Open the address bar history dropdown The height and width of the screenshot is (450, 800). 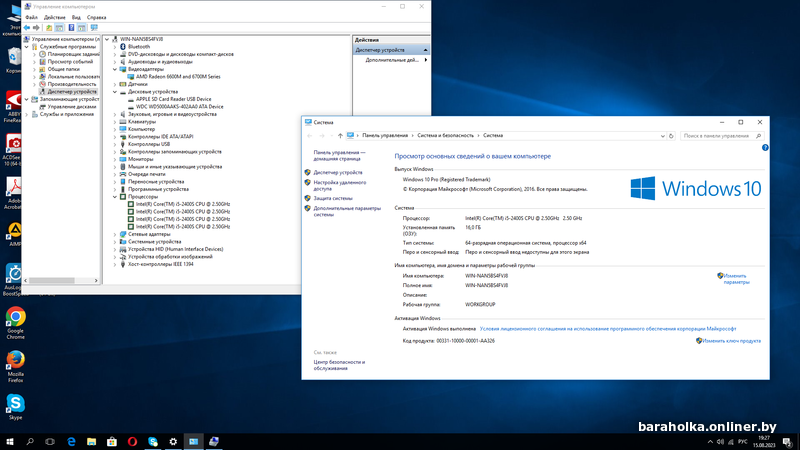click(662, 136)
